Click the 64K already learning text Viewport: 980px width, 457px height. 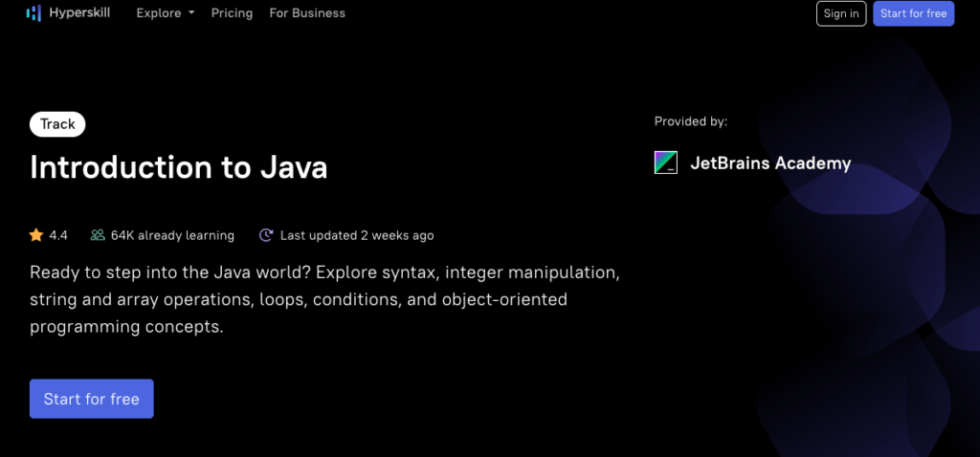(x=172, y=235)
